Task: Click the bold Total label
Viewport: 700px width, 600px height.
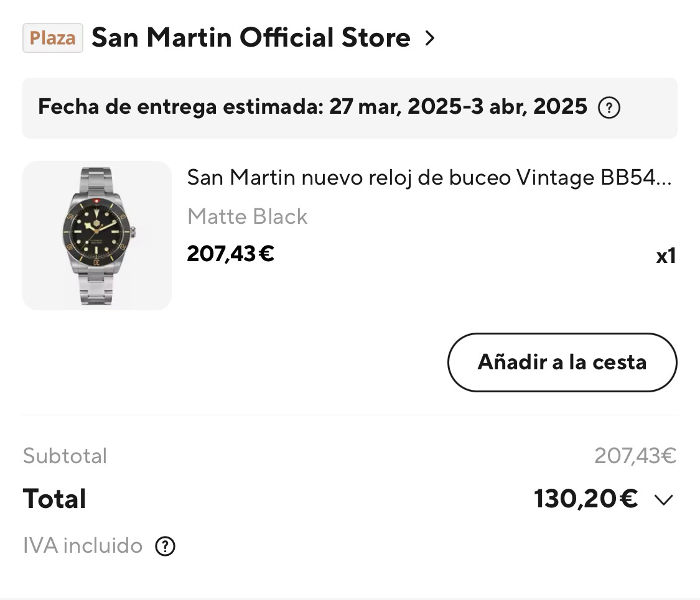Action: pos(55,499)
